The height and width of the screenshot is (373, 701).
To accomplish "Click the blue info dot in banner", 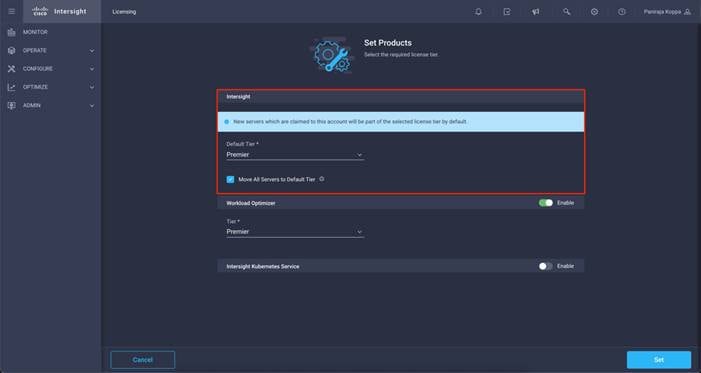I will tap(226, 122).
